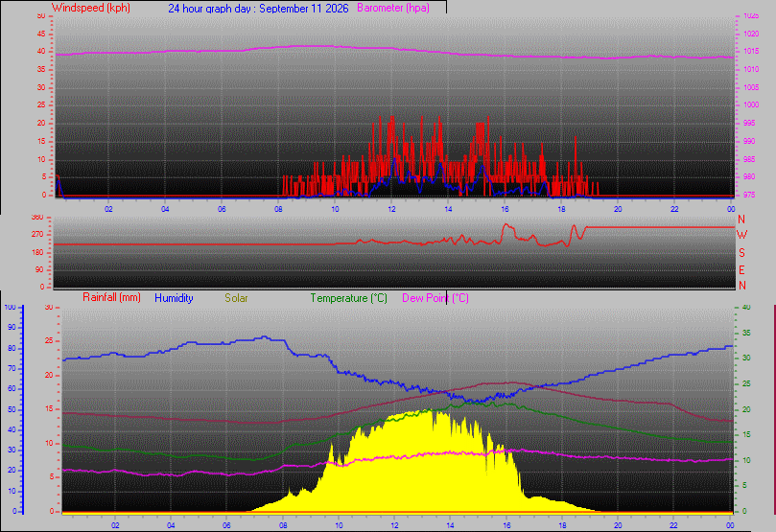Click the 14 hour label under temperature graph
The height and width of the screenshot is (532, 776).
451,525
